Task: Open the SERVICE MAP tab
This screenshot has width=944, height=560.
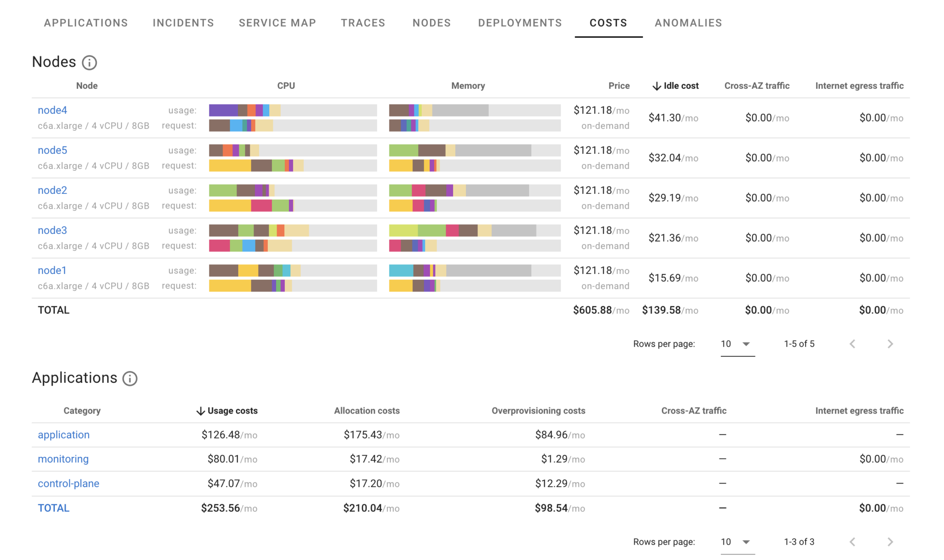Action: (277, 23)
